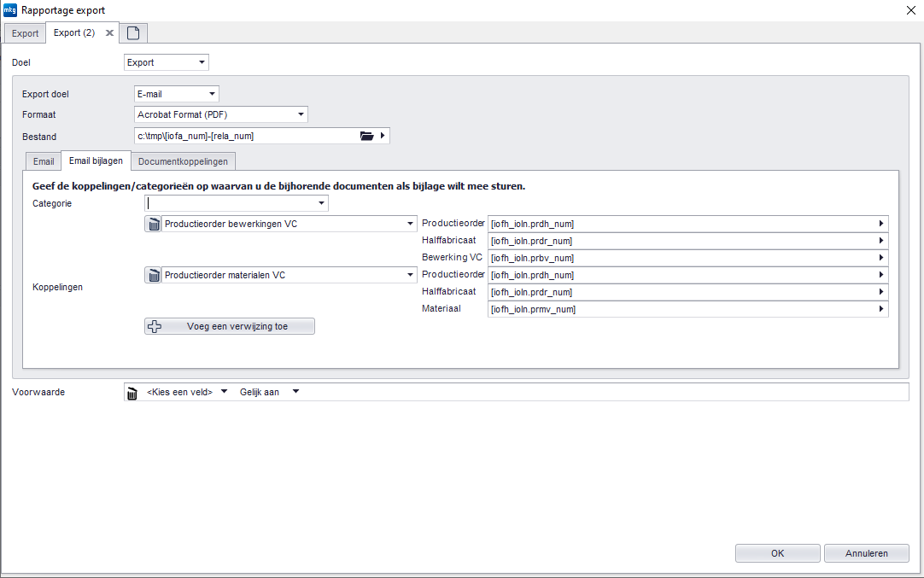This screenshot has height=578, width=924.
Task: Browse for file with folder icon
Action: (367, 136)
